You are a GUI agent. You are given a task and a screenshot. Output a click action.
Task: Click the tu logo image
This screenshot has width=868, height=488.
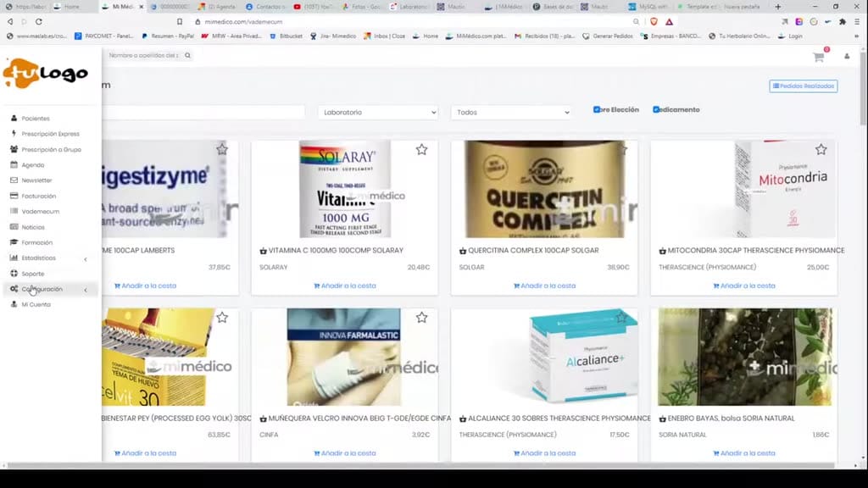pyautogui.click(x=46, y=73)
